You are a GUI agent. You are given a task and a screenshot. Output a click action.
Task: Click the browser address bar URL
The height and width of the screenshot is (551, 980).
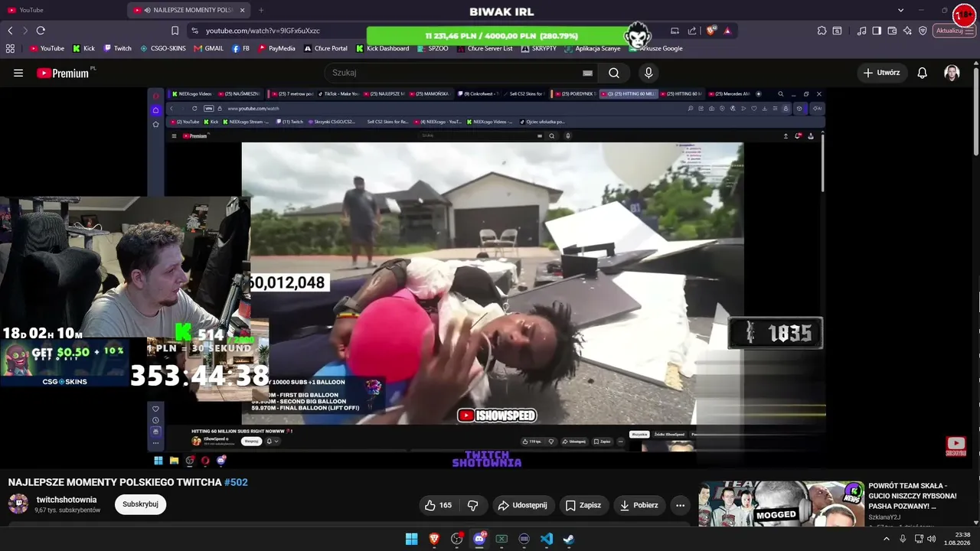coord(263,31)
